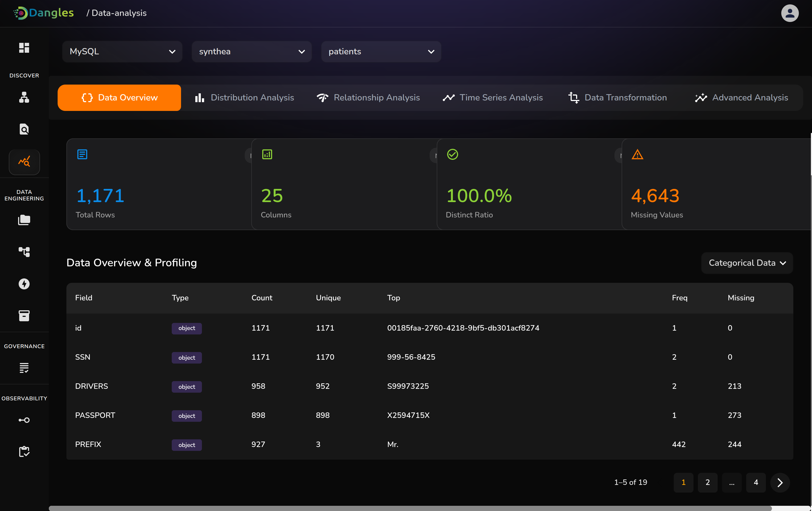Open the document search icon in the sidebar

pyautogui.click(x=24, y=129)
